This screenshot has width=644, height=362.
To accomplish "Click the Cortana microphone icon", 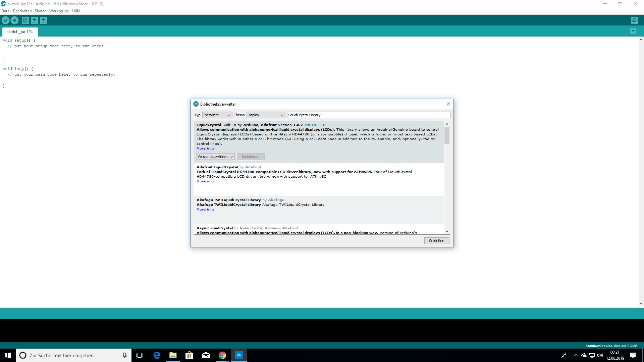I will (x=124, y=355).
